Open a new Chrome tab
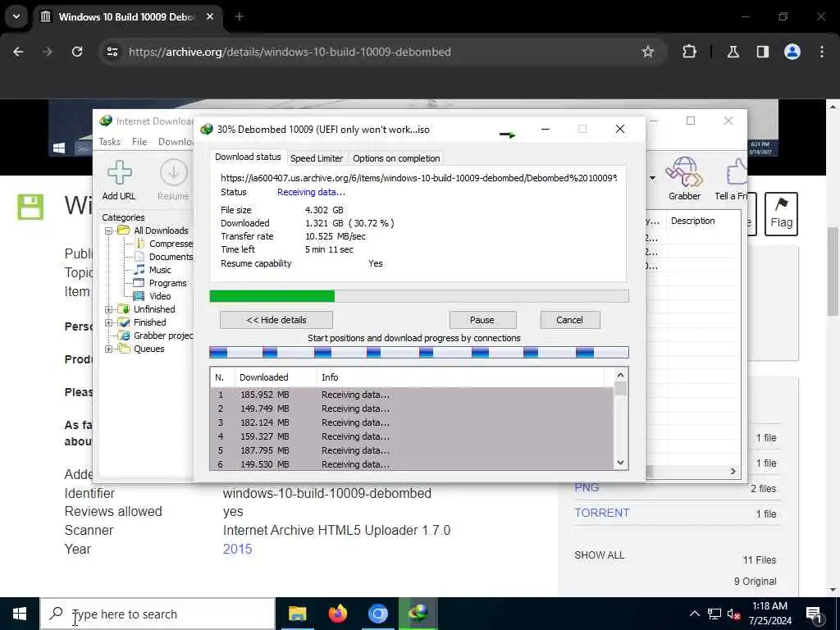Screen dimensions: 840x630 pyautogui.click(x=240, y=16)
